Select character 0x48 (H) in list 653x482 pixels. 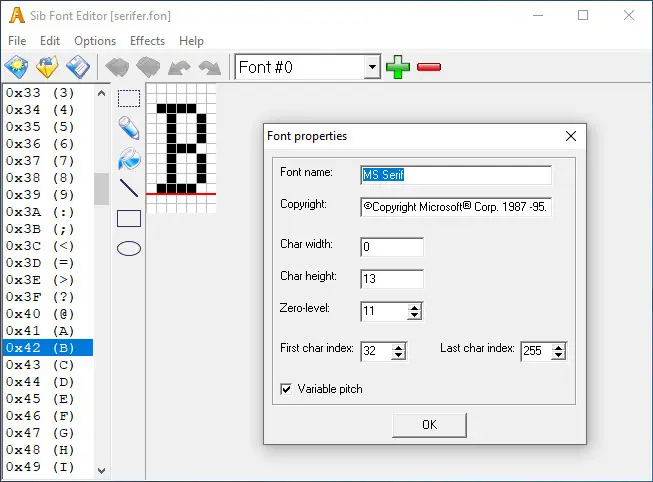(47, 450)
